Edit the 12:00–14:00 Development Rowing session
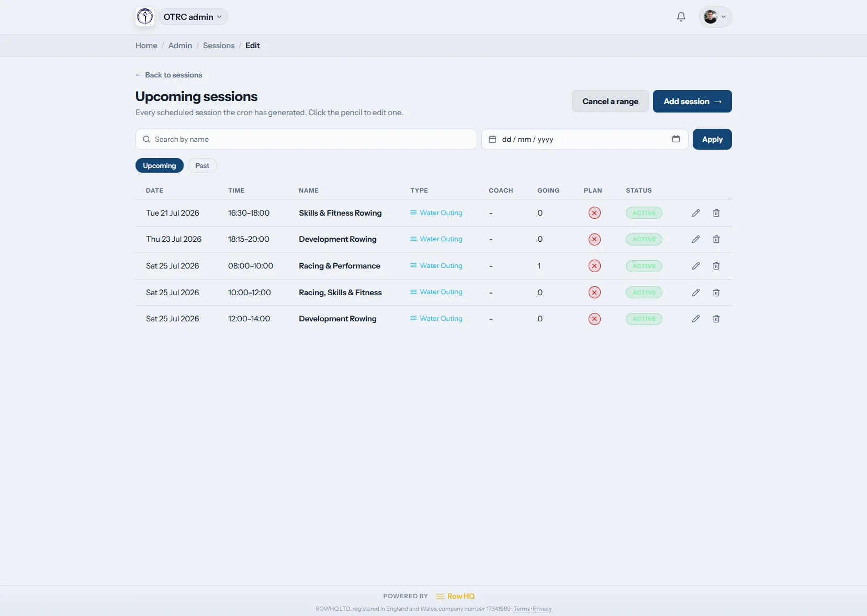Viewport: 867px width, 616px height. click(695, 319)
